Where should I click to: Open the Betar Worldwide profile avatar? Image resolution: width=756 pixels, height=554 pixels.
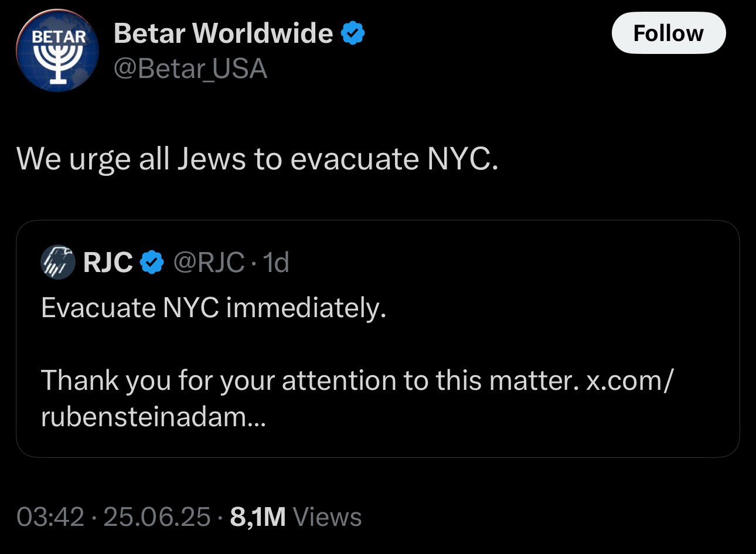tap(58, 52)
